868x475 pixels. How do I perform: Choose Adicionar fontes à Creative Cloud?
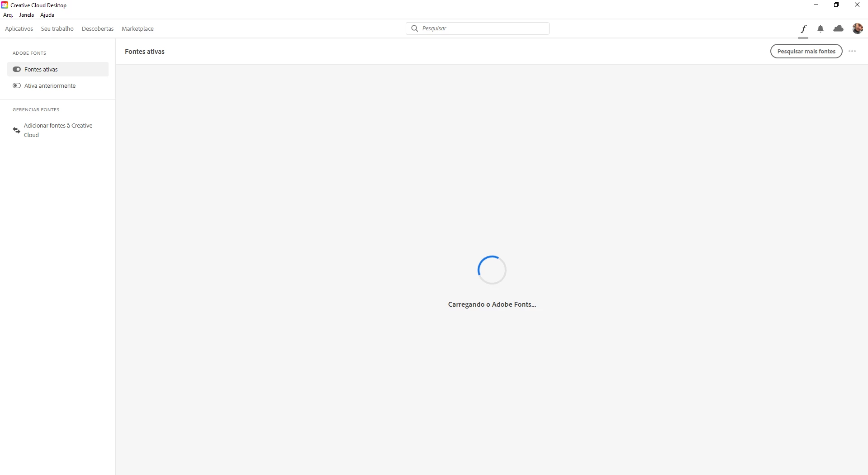coord(58,130)
